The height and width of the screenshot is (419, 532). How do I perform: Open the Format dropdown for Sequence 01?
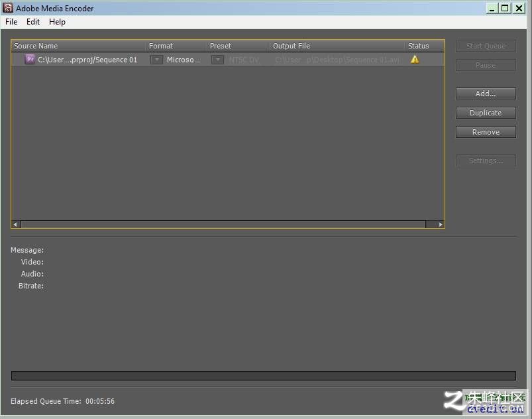tap(156, 60)
